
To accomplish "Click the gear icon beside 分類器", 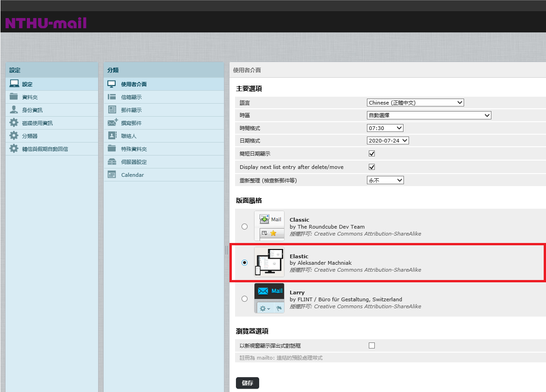I will [14, 136].
